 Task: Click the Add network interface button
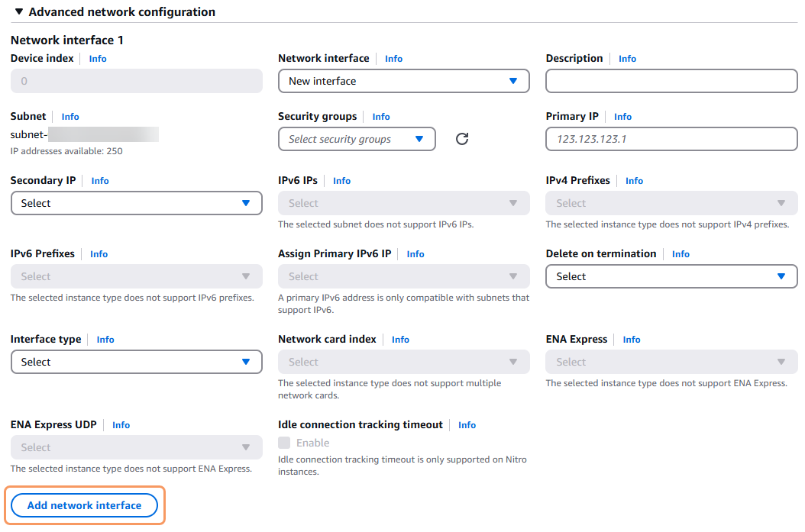(x=84, y=505)
